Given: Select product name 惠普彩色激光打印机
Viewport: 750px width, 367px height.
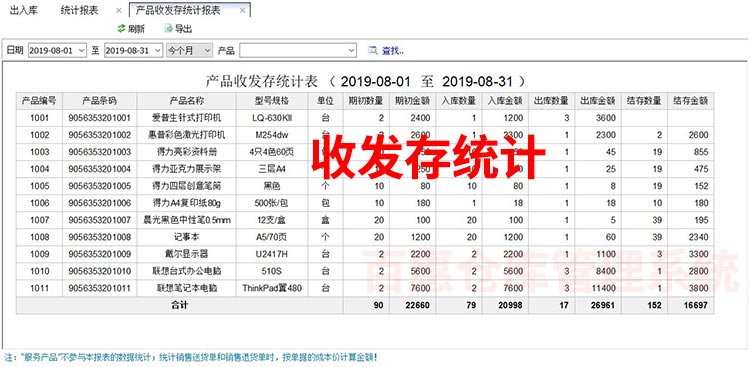Looking at the screenshot, I should click(x=187, y=135).
